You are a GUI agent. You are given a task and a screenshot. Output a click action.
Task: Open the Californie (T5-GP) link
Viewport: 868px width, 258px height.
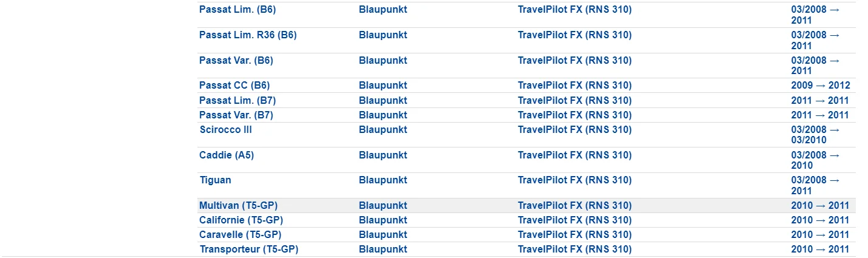pos(241,220)
